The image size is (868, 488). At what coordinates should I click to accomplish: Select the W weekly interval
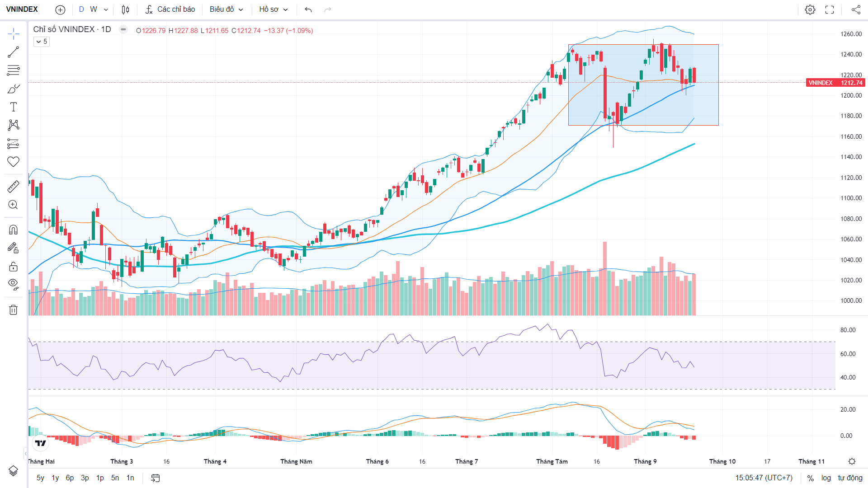coord(94,9)
